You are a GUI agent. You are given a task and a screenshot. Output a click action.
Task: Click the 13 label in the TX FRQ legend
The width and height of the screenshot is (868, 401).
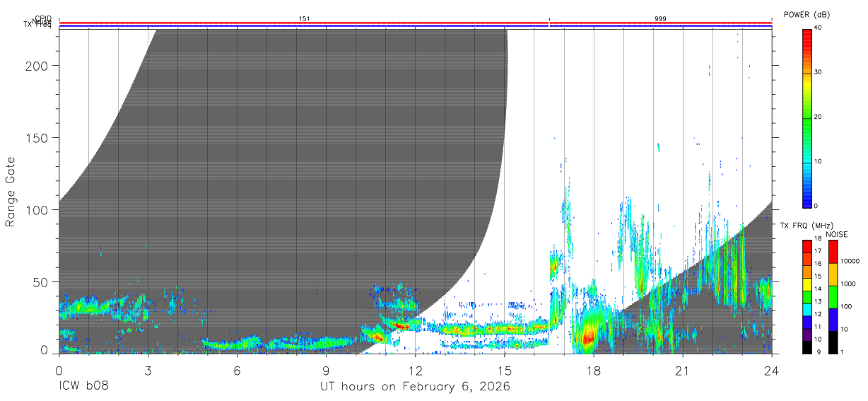pyautogui.click(x=818, y=301)
